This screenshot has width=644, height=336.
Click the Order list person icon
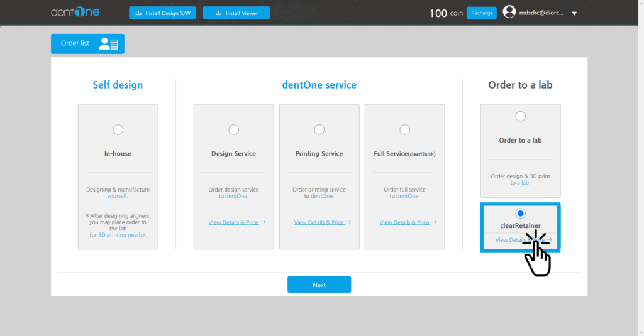click(x=109, y=43)
